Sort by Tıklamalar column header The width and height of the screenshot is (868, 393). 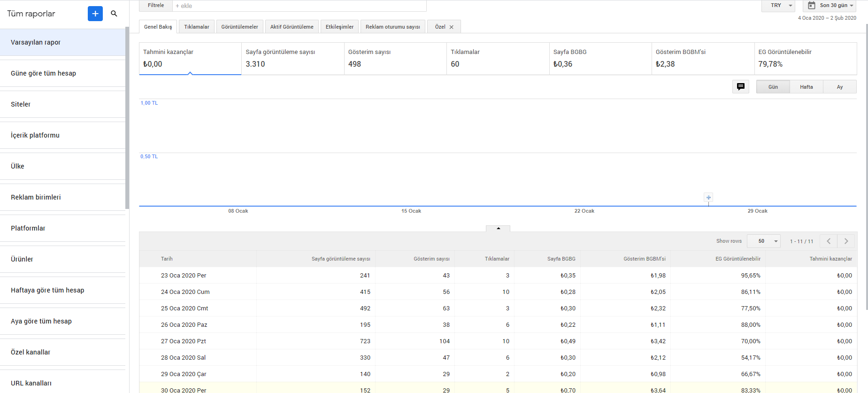[497, 259]
